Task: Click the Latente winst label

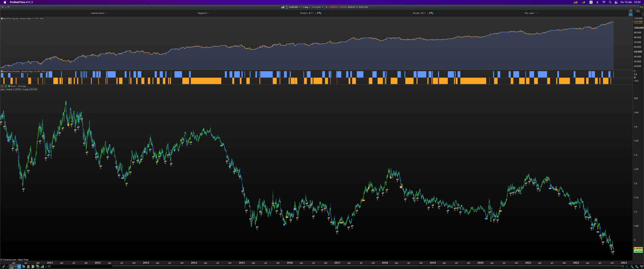Action: click(98, 13)
